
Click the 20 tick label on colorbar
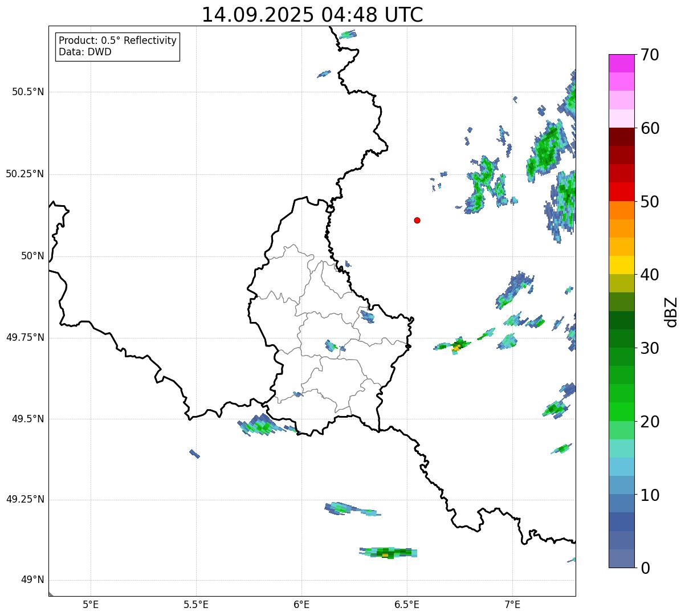(649, 422)
